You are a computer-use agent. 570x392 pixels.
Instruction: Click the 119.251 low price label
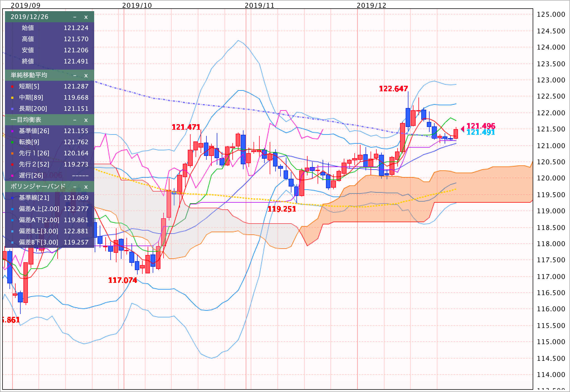pyautogui.click(x=282, y=209)
